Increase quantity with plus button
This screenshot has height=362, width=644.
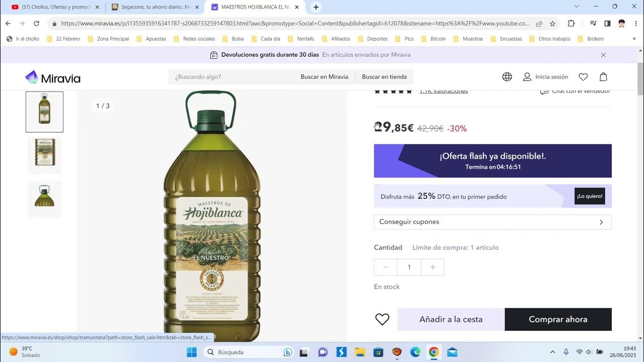433,267
